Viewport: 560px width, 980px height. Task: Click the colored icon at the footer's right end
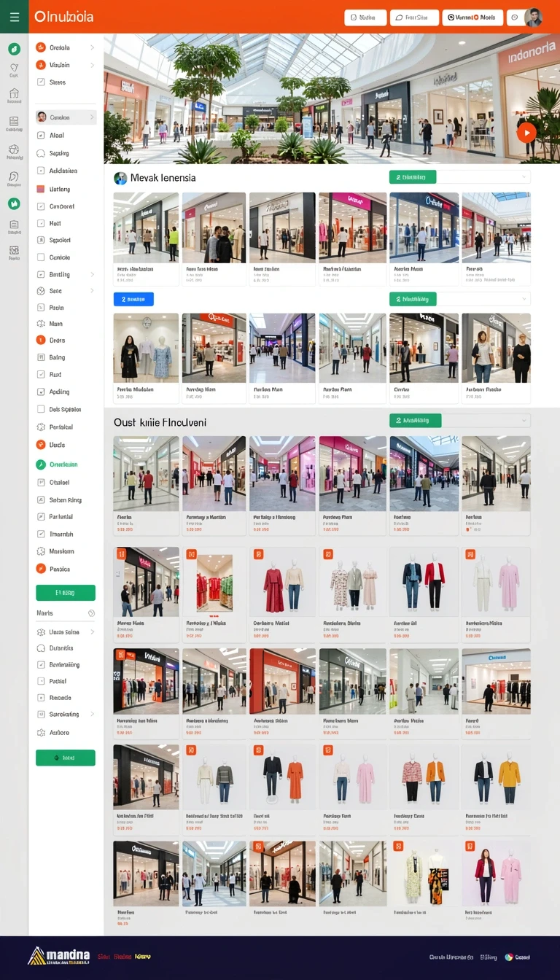[509, 957]
